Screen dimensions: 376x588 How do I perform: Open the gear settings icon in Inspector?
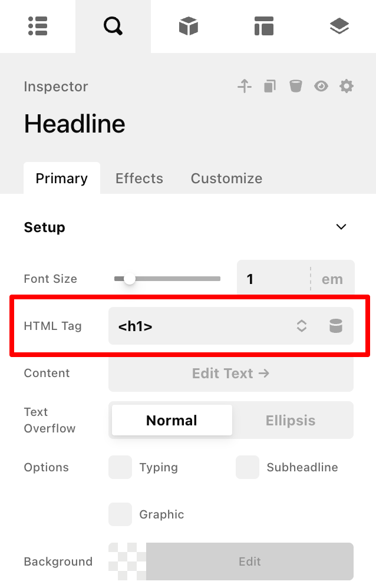point(347,87)
